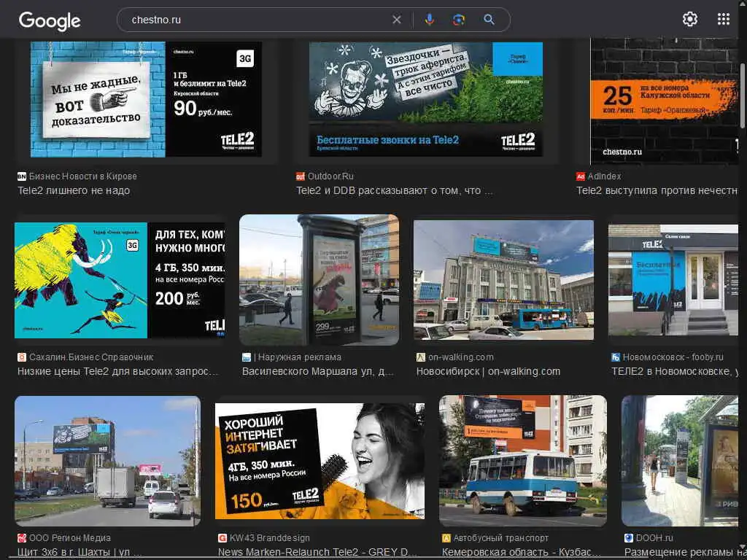Click source name 'Сахалин.Бизнес Справочник'
The height and width of the screenshot is (560, 747).
(x=91, y=357)
